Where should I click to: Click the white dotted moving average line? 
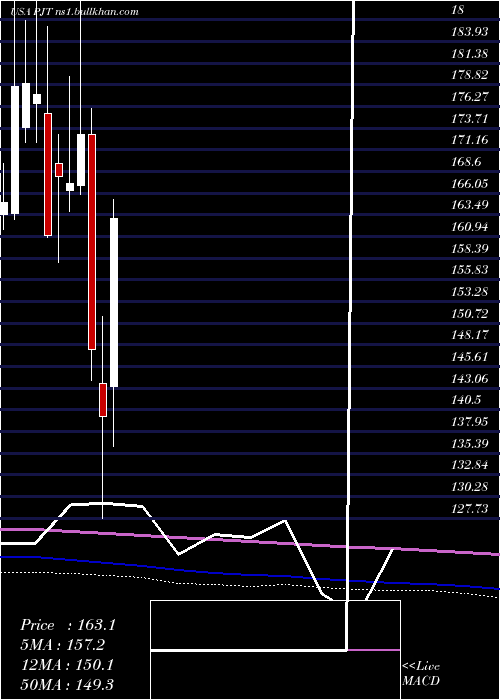(250, 586)
